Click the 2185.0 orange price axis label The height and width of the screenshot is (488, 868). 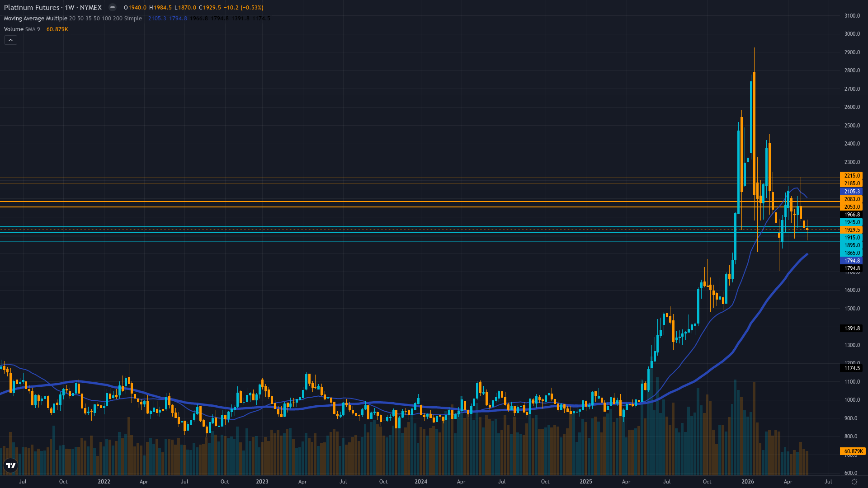click(x=851, y=183)
